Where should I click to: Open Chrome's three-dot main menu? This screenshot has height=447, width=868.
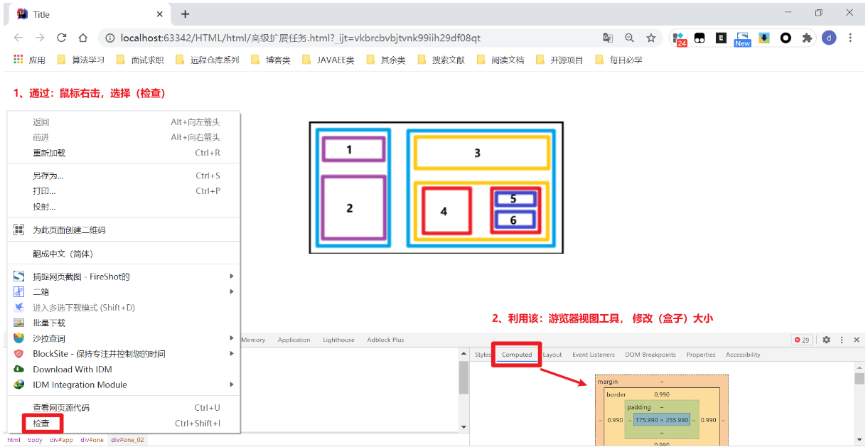pyautogui.click(x=850, y=38)
